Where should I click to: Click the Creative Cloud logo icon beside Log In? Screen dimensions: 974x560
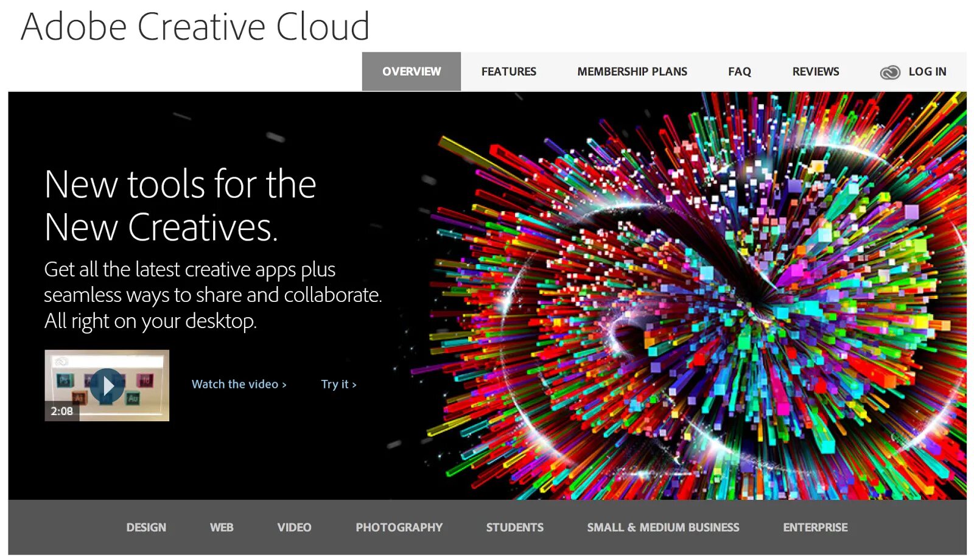click(889, 72)
